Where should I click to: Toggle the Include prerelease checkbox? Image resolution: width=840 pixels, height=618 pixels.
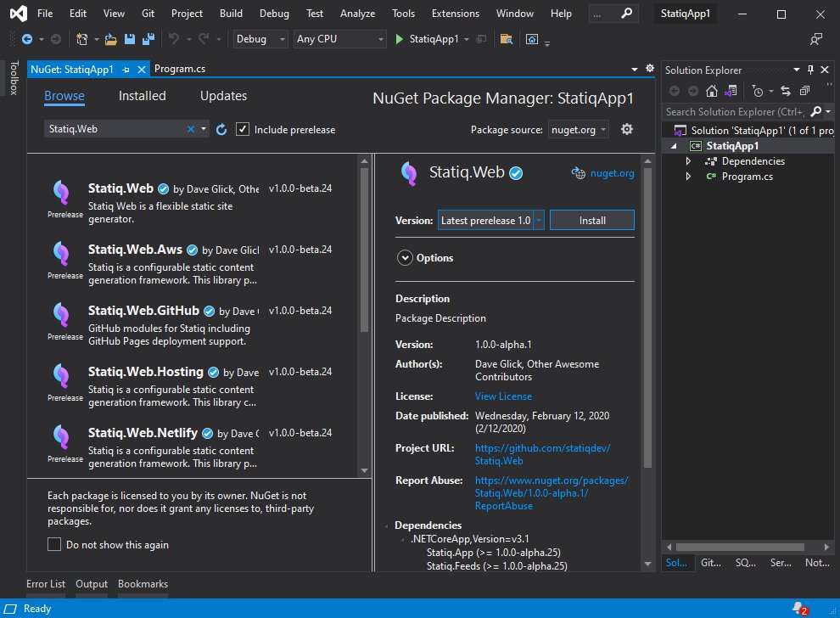point(243,129)
